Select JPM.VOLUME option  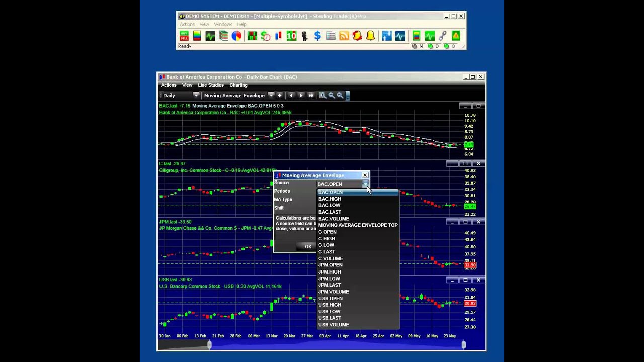[x=358, y=292]
